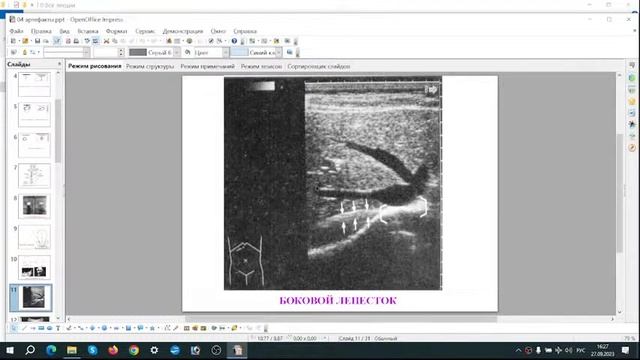Viewport: 640px width, 360px height.
Task: Open the Окно menu
Action: [218, 31]
